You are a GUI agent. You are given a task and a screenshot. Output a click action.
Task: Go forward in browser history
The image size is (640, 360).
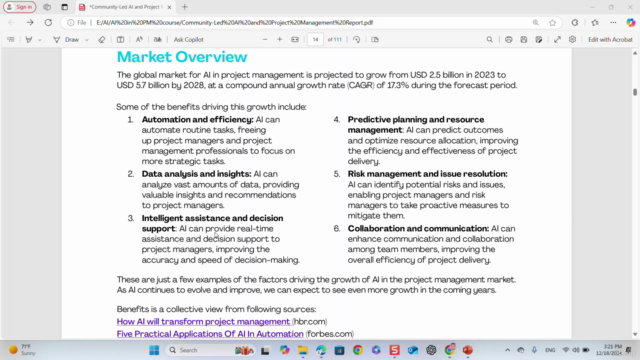point(30,22)
